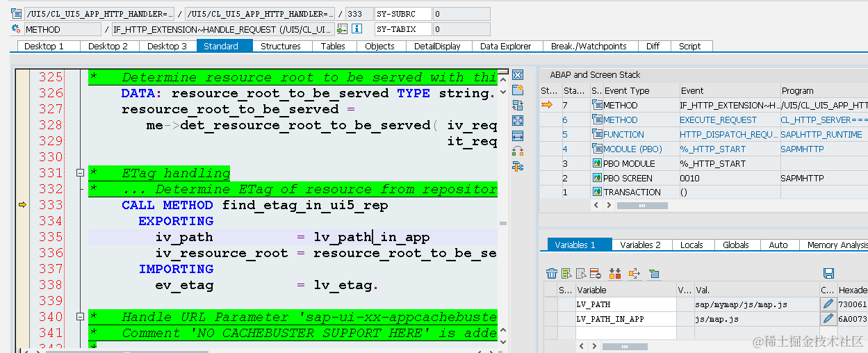Click the LV_PATH variable name cell

coord(625,304)
